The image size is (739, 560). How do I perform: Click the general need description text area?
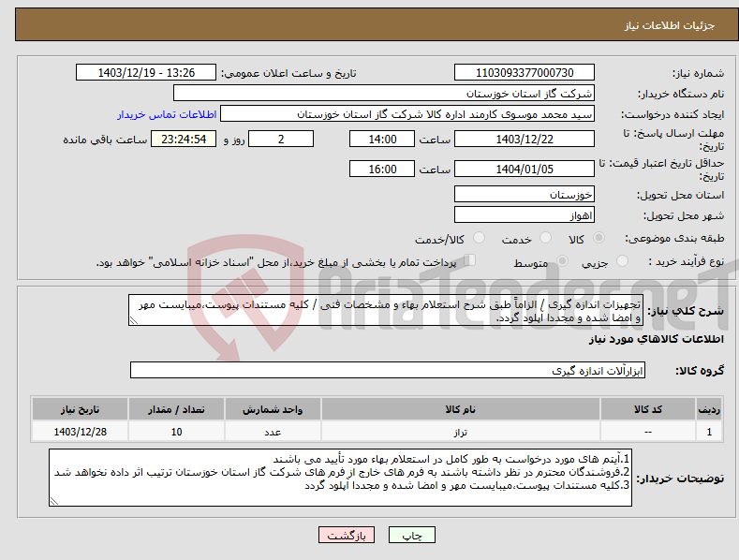click(386, 310)
